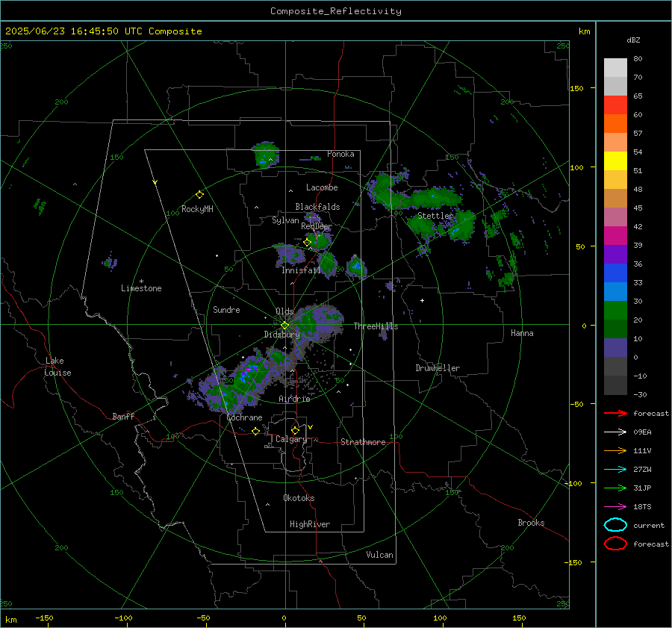Click the 30 dBZ light-blue color swatch
The width and height of the screenshot is (672, 628).
[x=615, y=291]
